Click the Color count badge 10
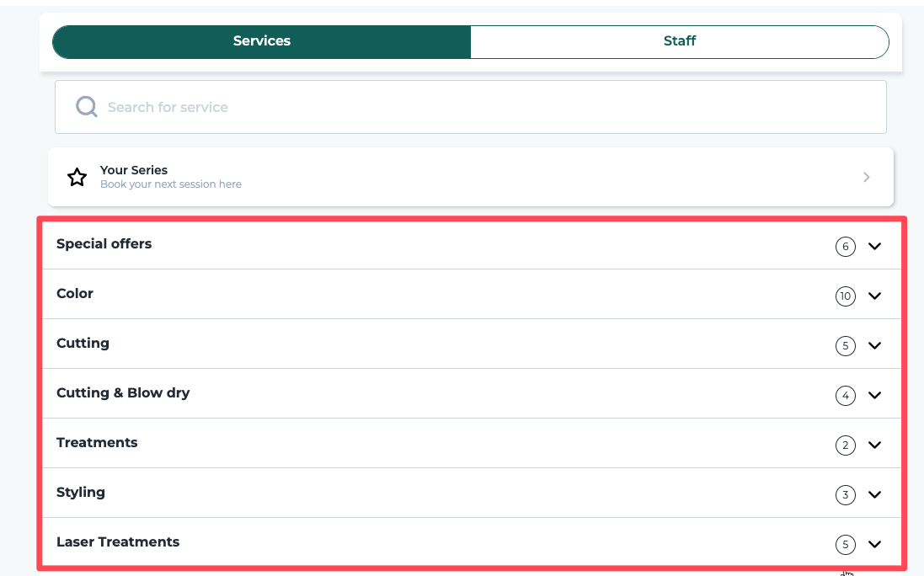Viewport: 924px width, 576px height. (x=845, y=296)
